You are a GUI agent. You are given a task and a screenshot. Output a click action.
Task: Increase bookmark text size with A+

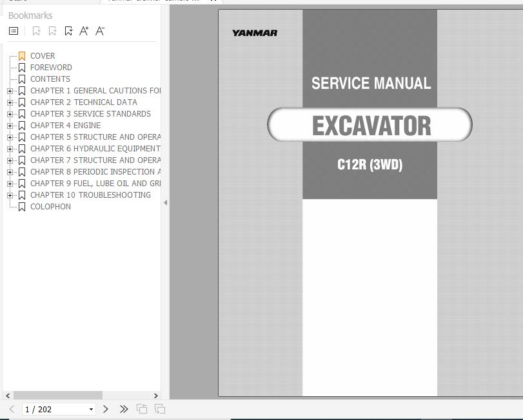[x=84, y=31]
